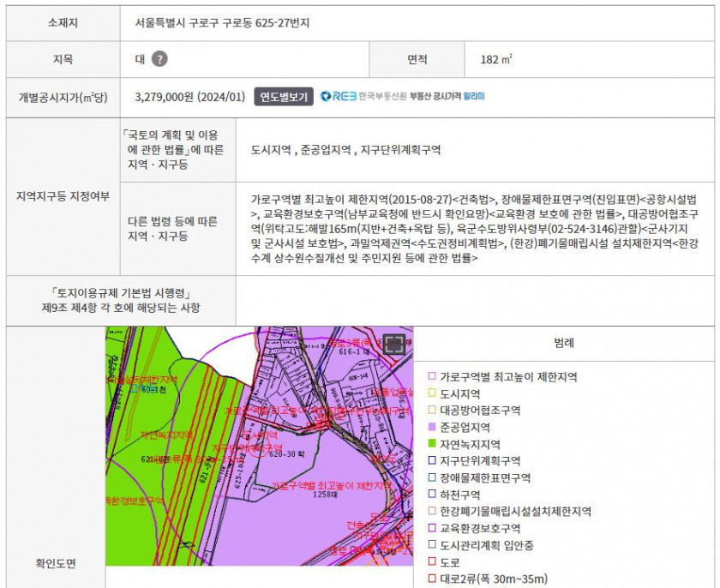Select the 교육환경보호구역 legend square
720x588 pixels.
point(432,529)
